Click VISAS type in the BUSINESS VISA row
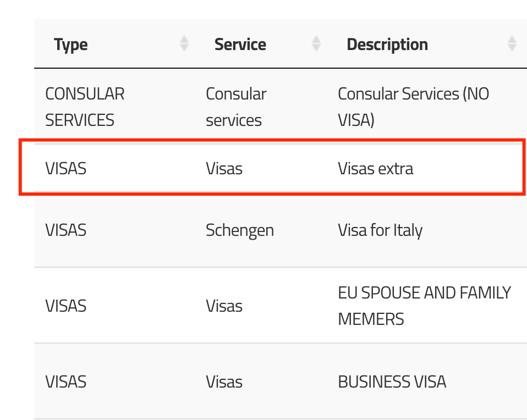527x420 pixels. [x=66, y=382]
